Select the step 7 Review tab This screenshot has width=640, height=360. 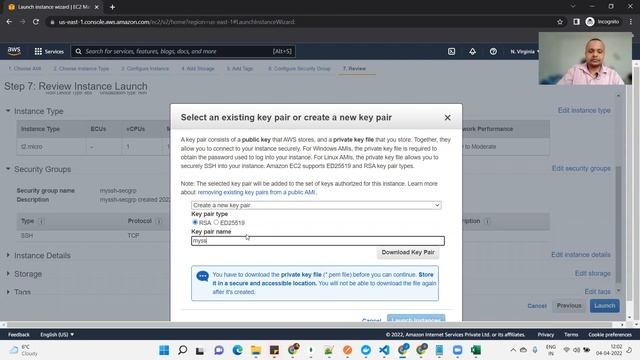[354, 69]
